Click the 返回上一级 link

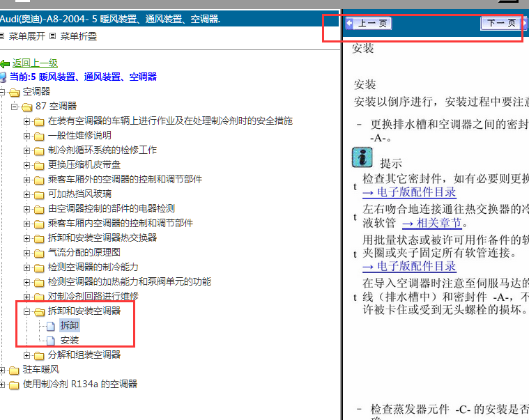point(35,63)
